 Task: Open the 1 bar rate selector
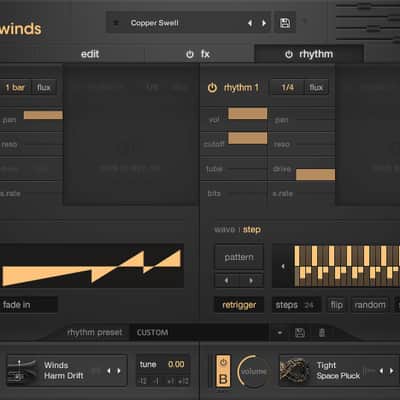tap(15, 88)
